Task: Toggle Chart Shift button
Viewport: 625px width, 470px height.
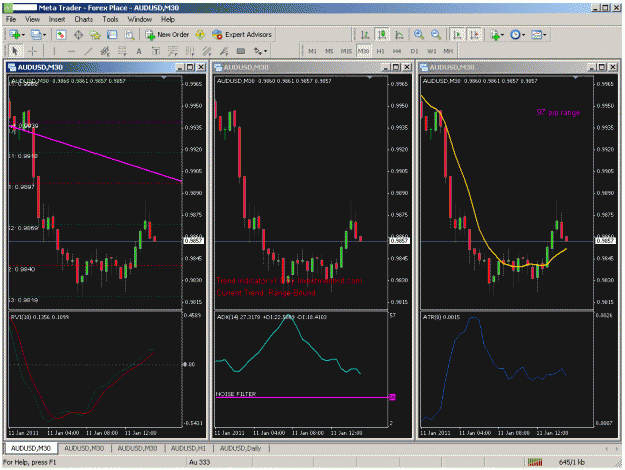Action: (475, 35)
